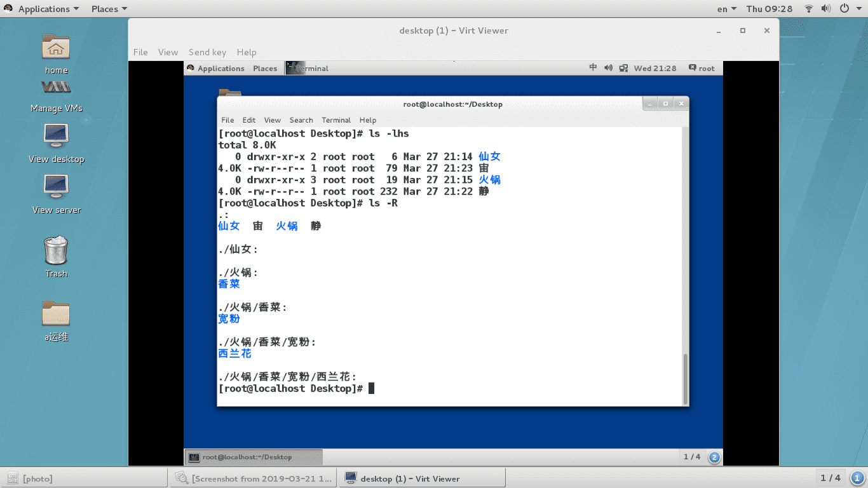
Task: Open the Trash on the desktop
Action: coord(55,251)
